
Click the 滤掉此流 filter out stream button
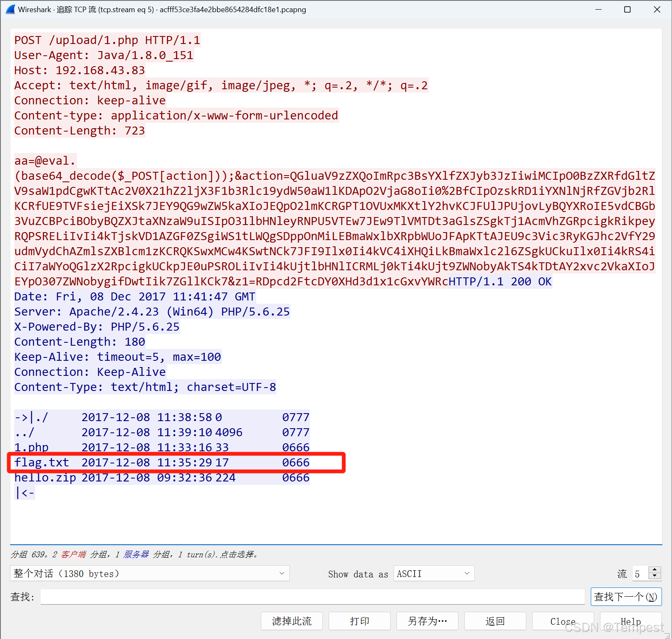(291, 621)
